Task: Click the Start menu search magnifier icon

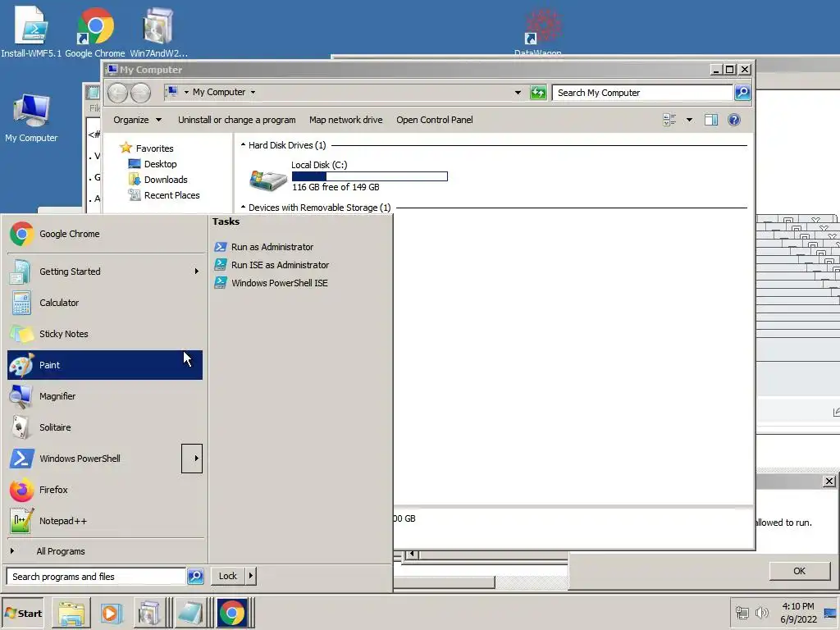Action: (195, 577)
